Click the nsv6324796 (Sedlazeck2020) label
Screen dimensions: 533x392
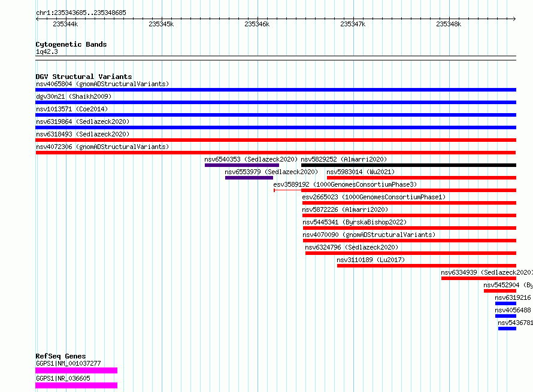click(352, 247)
